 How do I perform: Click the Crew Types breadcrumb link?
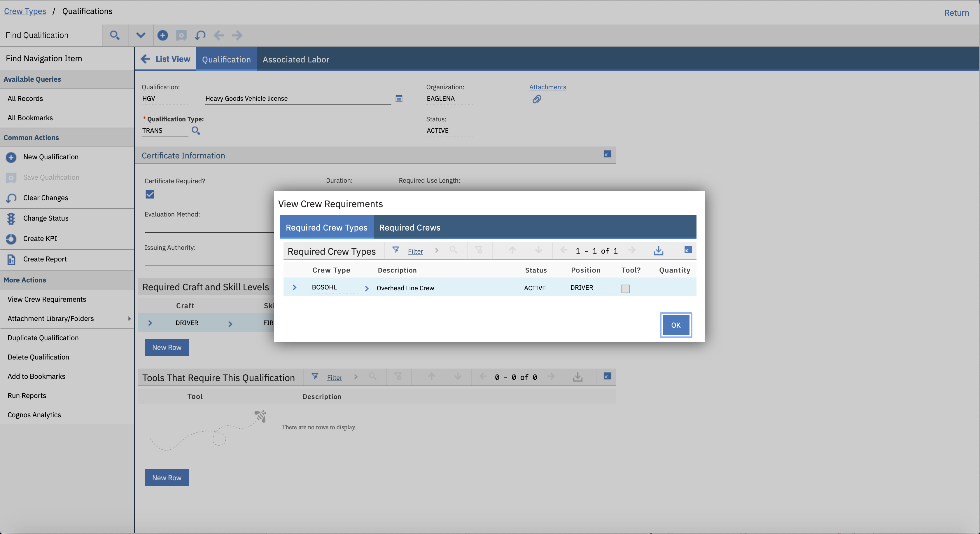[25, 11]
